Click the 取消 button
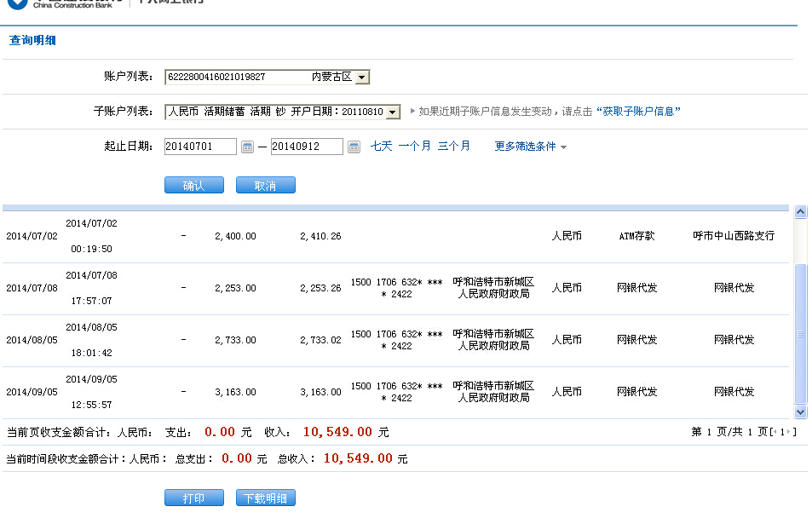This screenshot has width=812, height=518. point(266,186)
